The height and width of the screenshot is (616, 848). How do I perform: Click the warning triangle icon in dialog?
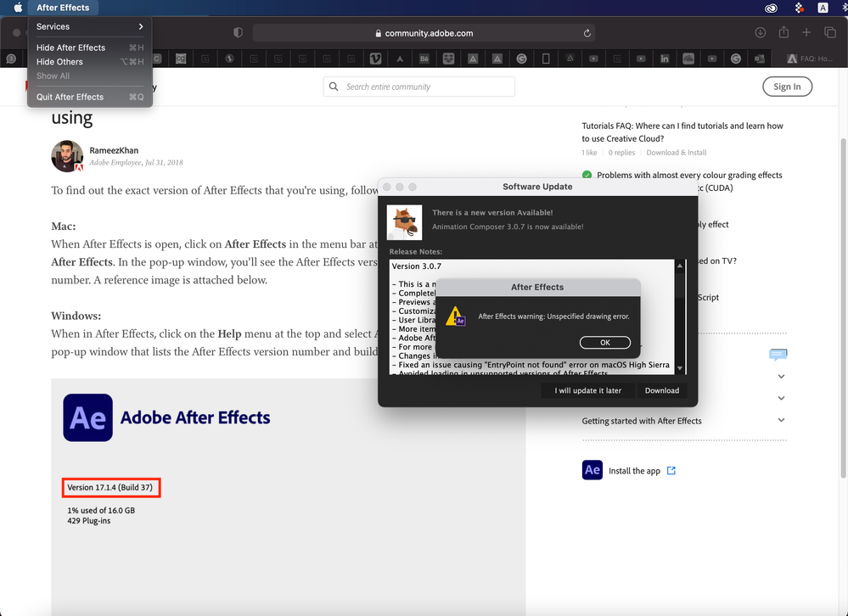pos(455,316)
